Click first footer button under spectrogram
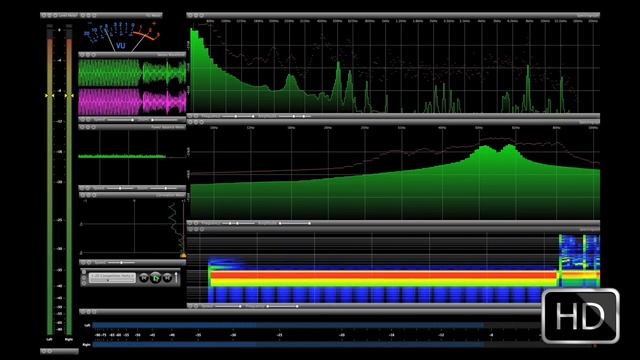The height and width of the screenshot is (360, 640). (190, 306)
